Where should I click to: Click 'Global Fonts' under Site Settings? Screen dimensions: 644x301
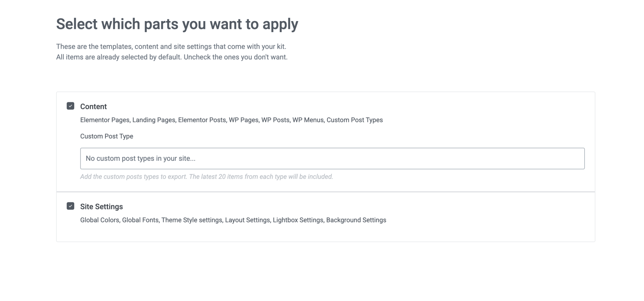(x=140, y=220)
